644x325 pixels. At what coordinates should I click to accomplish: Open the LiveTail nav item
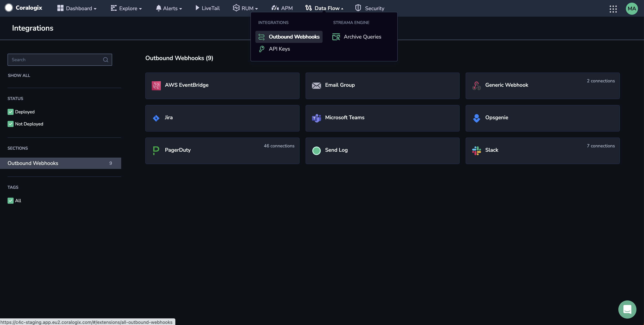pyautogui.click(x=207, y=8)
